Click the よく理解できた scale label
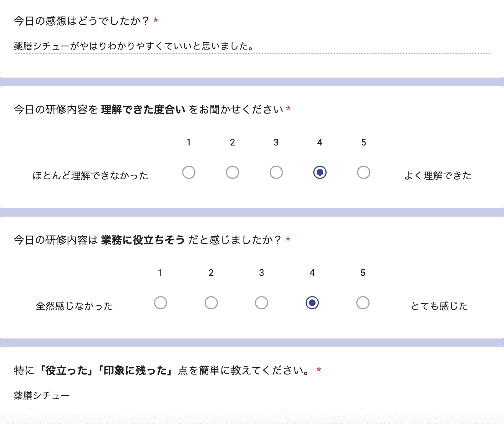504x424 pixels. (x=438, y=176)
